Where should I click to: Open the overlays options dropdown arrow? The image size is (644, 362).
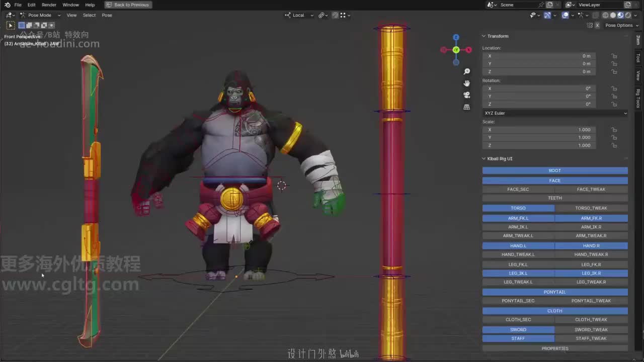(x=573, y=15)
